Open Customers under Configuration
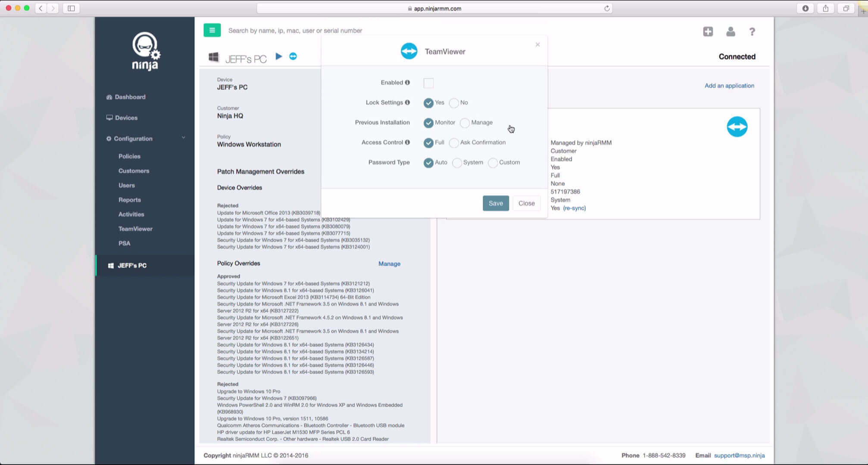Screen dimensions: 868x465 point(134,171)
